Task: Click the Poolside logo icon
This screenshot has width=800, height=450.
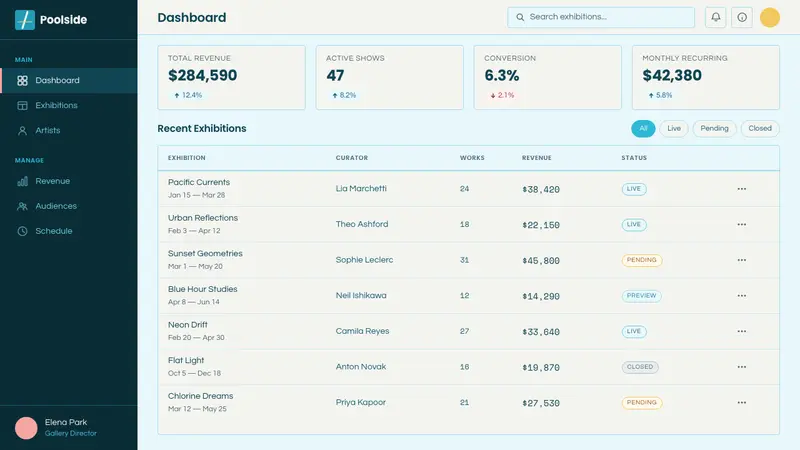Action: pyautogui.click(x=24, y=20)
